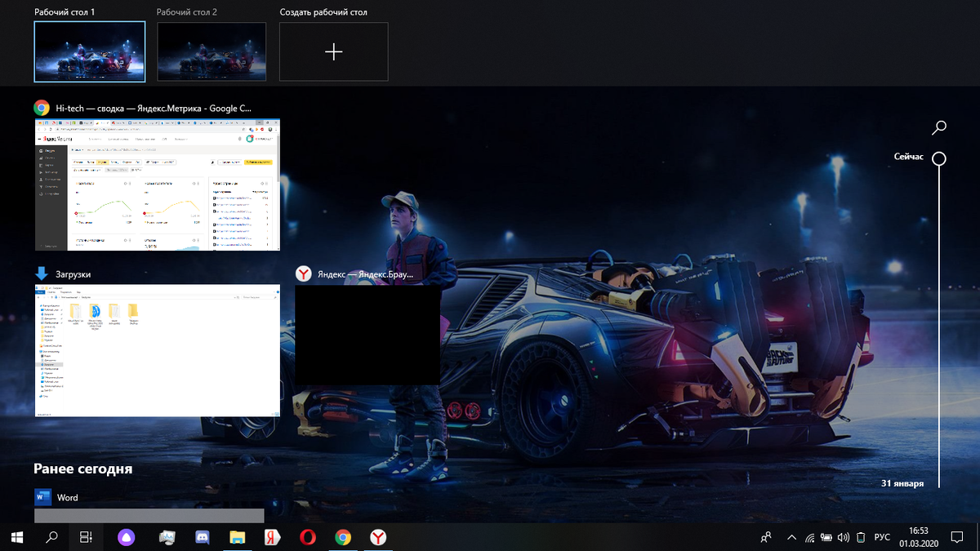Select the Ранее сегодня heading
Screen dimensions: 980x551
[x=82, y=469]
